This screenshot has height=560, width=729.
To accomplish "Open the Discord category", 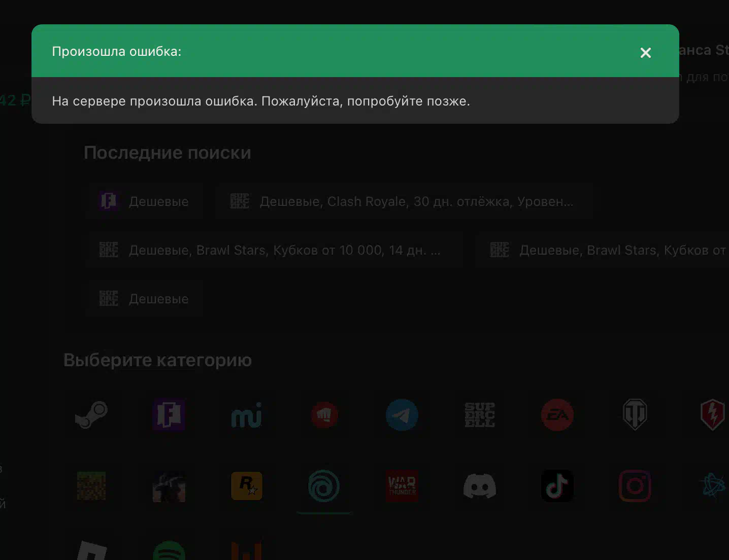I will [x=480, y=486].
